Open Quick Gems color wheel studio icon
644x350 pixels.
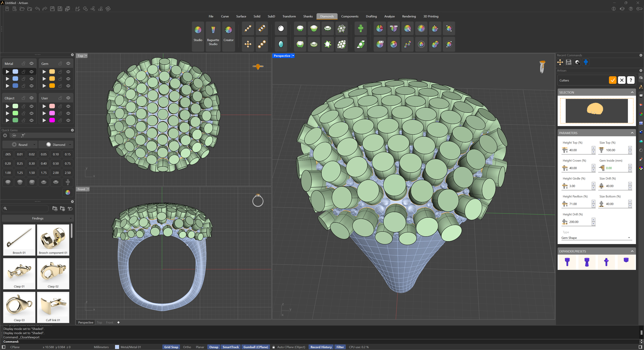click(x=68, y=192)
